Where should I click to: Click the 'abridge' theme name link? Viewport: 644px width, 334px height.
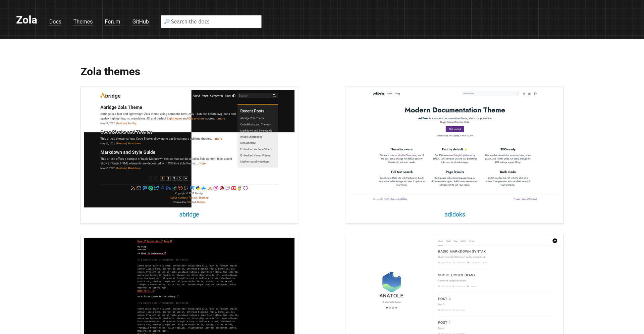click(x=189, y=214)
